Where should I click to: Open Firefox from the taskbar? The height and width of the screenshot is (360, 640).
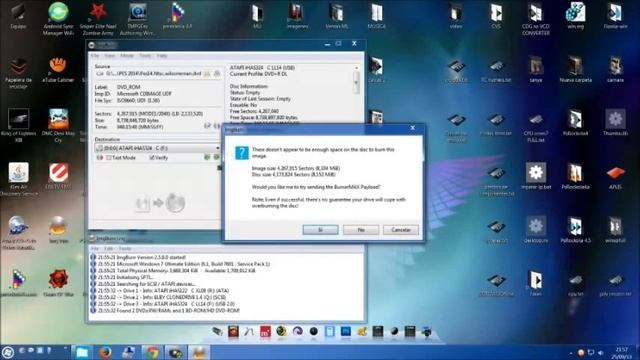[105, 352]
